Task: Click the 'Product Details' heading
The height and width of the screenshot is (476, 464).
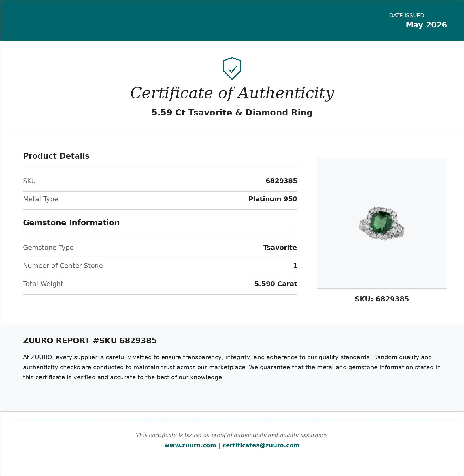Action: pyautogui.click(x=56, y=156)
